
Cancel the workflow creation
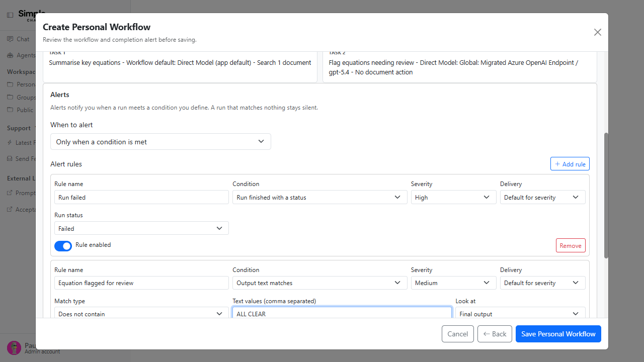click(458, 334)
